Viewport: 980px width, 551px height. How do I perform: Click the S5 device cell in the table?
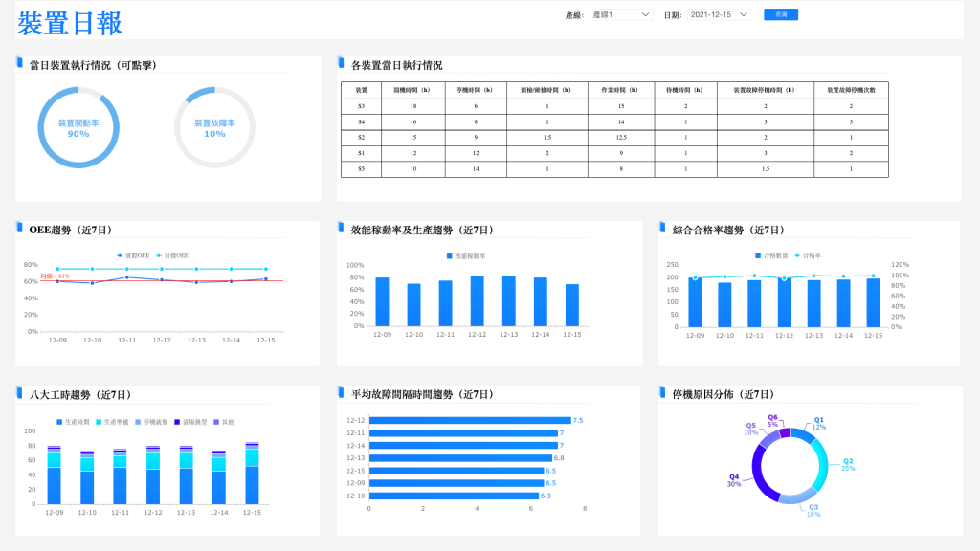tap(361, 168)
